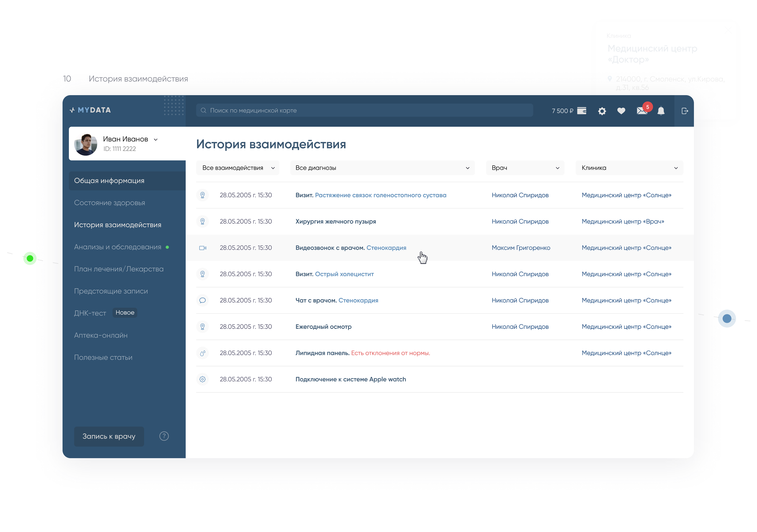Click the logout icon
Image resolution: width=757 pixels, height=532 pixels.
[685, 111]
